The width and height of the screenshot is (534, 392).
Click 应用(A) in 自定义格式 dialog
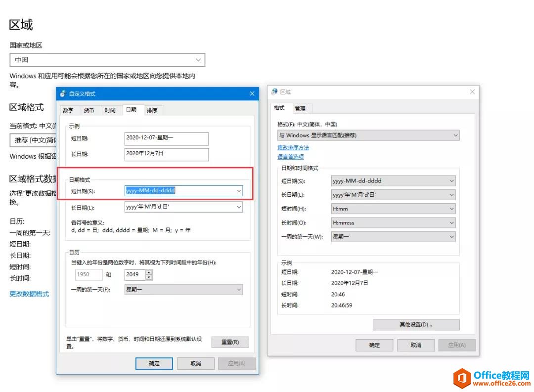click(237, 363)
